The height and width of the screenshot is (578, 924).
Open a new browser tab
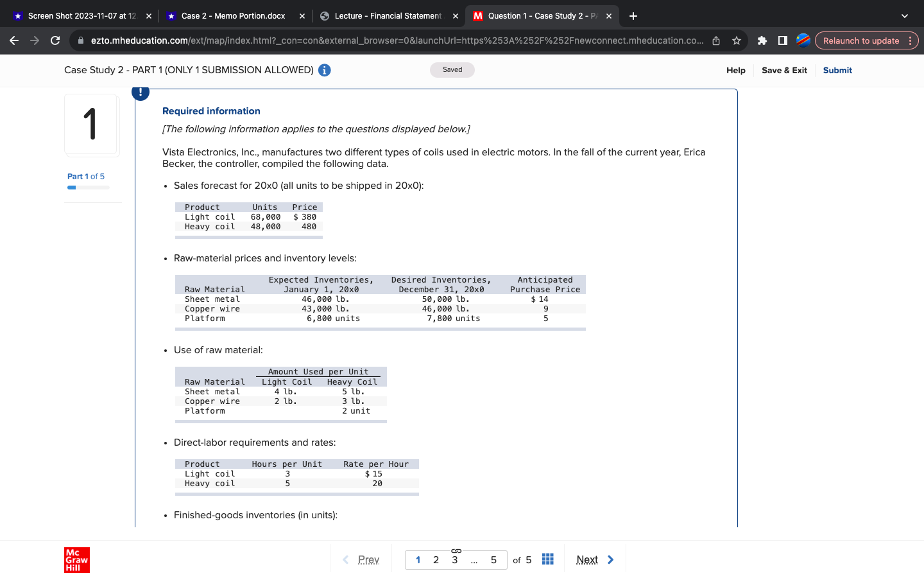(x=633, y=16)
